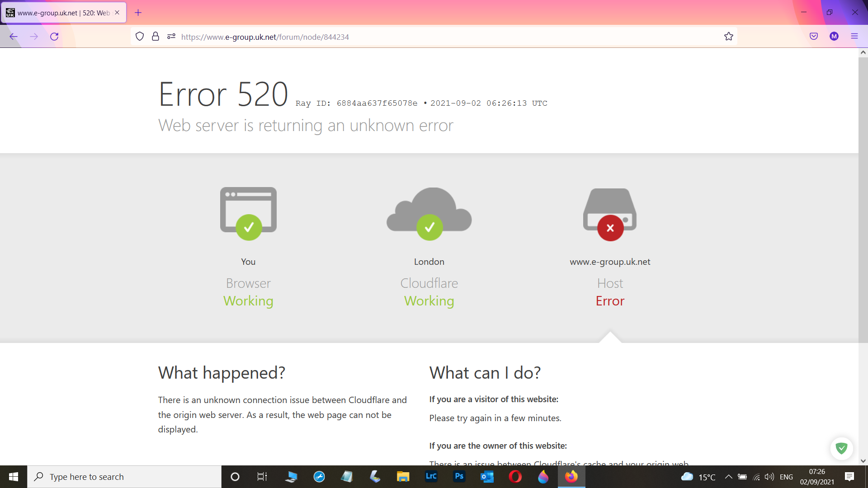This screenshot has width=868, height=488.
Task: Select the e-group.uk.net 520 tab
Action: pos(59,13)
